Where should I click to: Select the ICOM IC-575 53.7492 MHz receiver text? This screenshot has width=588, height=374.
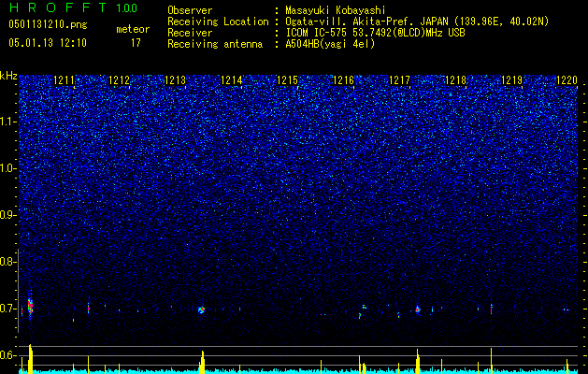tap(375, 33)
